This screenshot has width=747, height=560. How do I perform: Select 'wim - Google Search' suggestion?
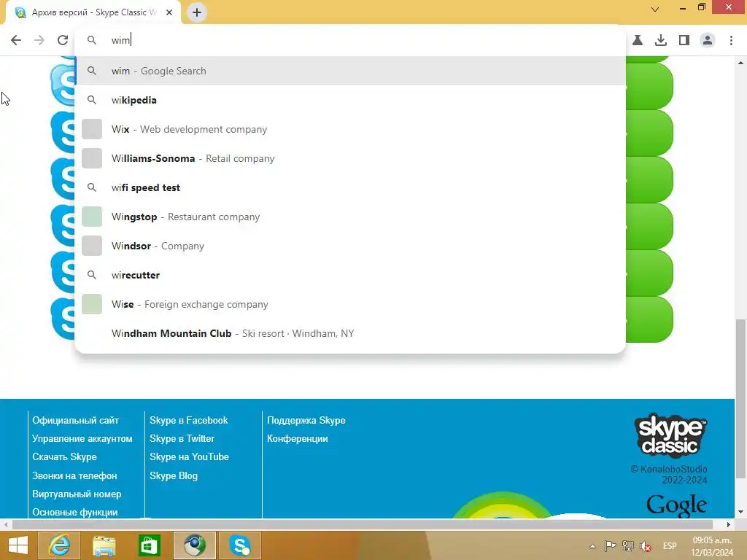[x=349, y=71]
